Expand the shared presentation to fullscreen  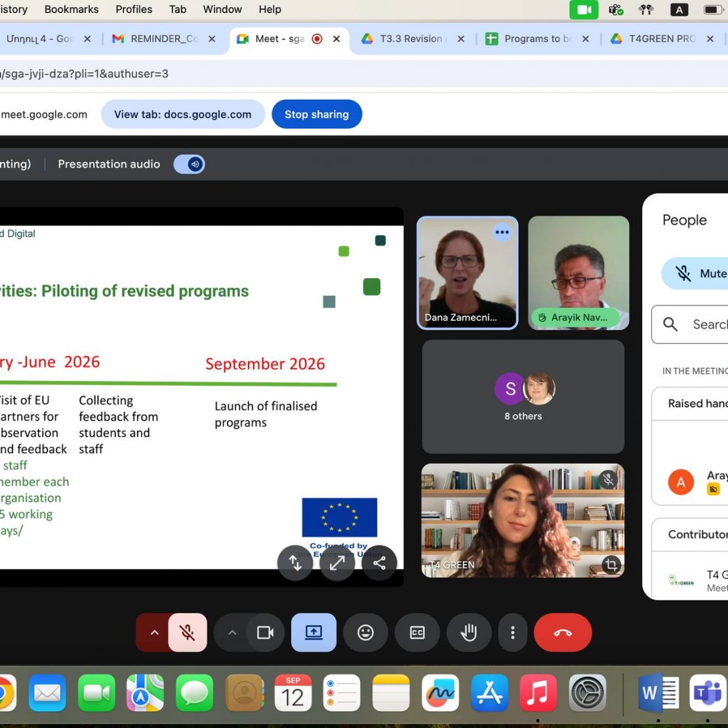tap(337, 563)
